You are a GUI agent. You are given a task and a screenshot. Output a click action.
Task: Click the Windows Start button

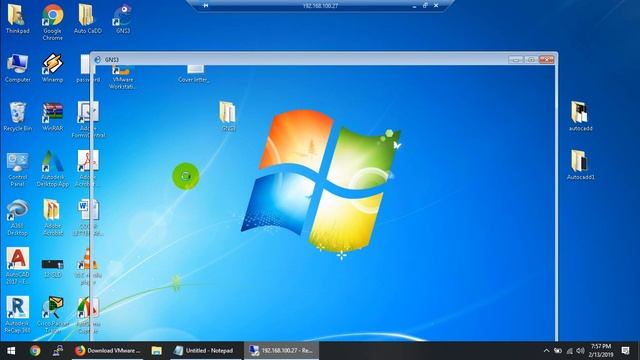[x=11, y=351]
